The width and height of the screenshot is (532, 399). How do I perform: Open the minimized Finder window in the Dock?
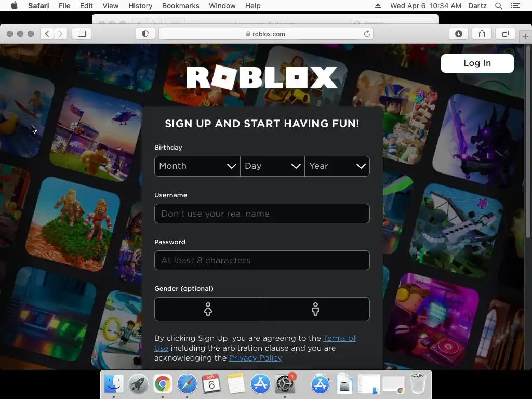(369, 384)
